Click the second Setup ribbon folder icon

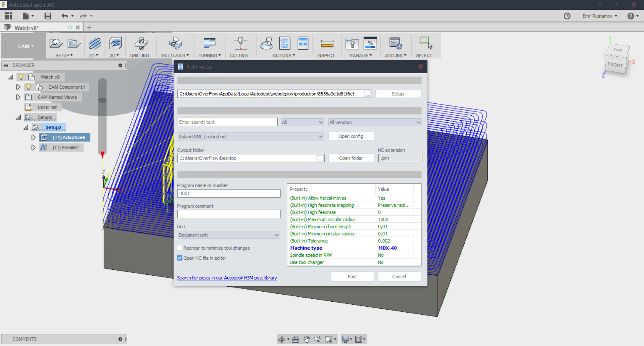tap(74, 44)
